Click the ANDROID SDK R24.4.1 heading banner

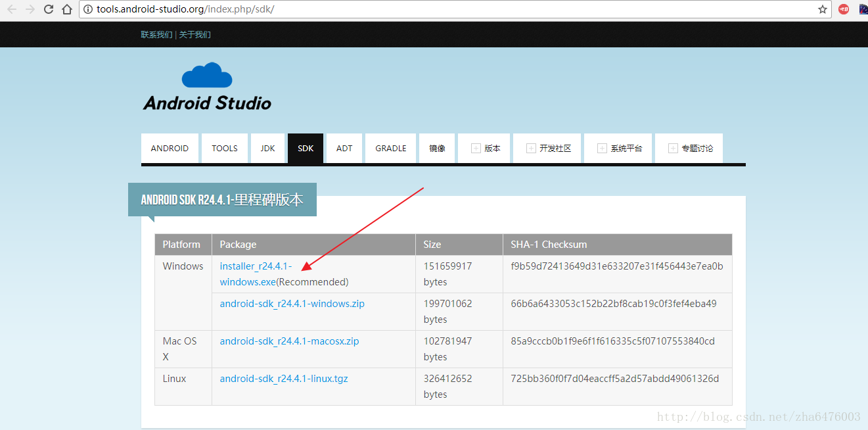coord(222,199)
